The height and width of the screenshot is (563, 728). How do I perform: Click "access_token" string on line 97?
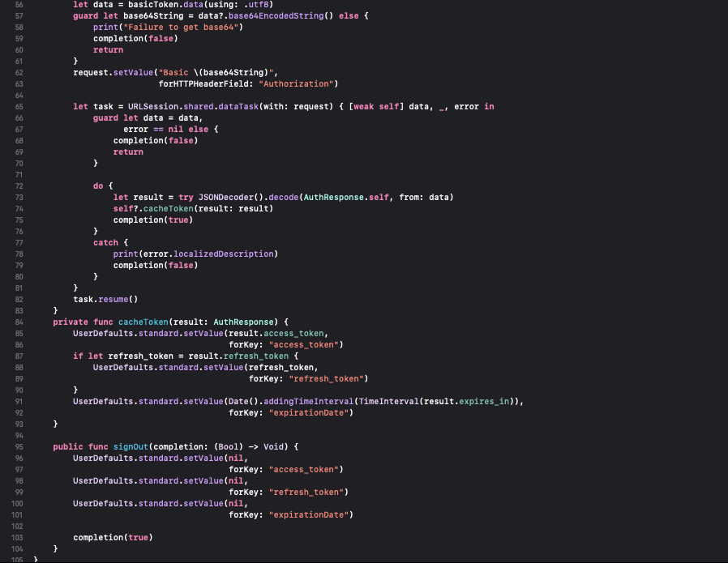(304, 470)
